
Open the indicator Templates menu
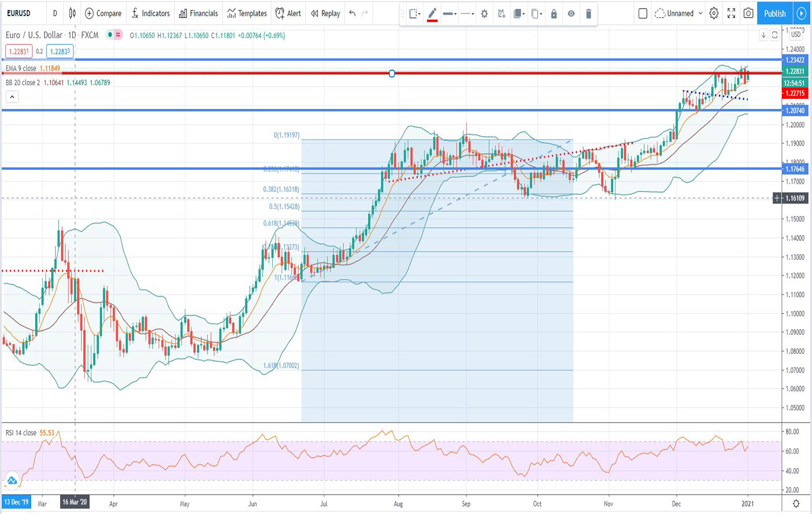247,13
